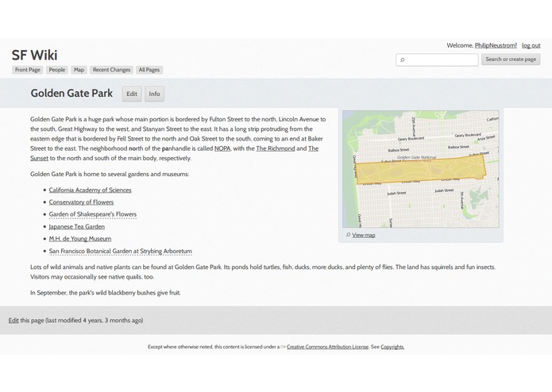Viewport: 552px width, 392px height.
Task: Open Conservatory of Flowers link
Action: coord(81,202)
